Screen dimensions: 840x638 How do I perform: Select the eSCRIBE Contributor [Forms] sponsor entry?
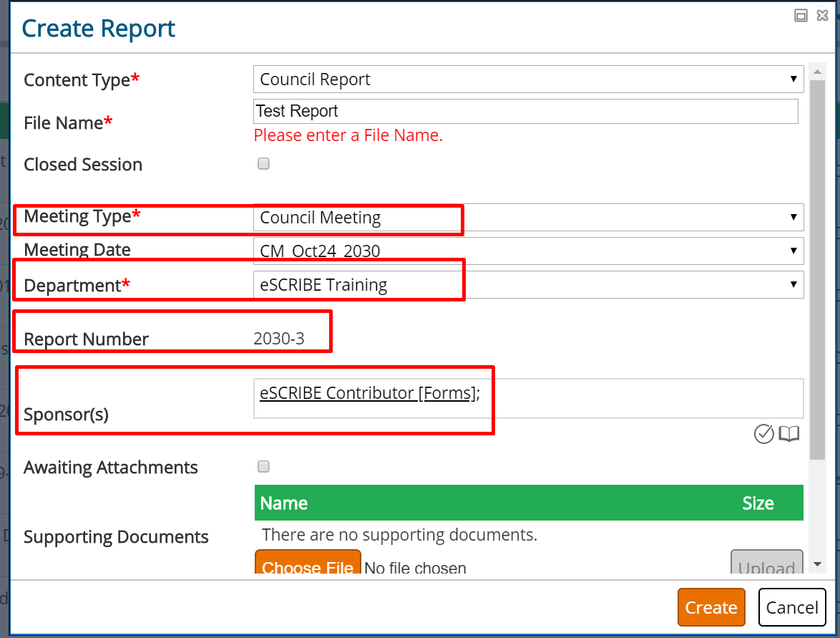pos(368,393)
